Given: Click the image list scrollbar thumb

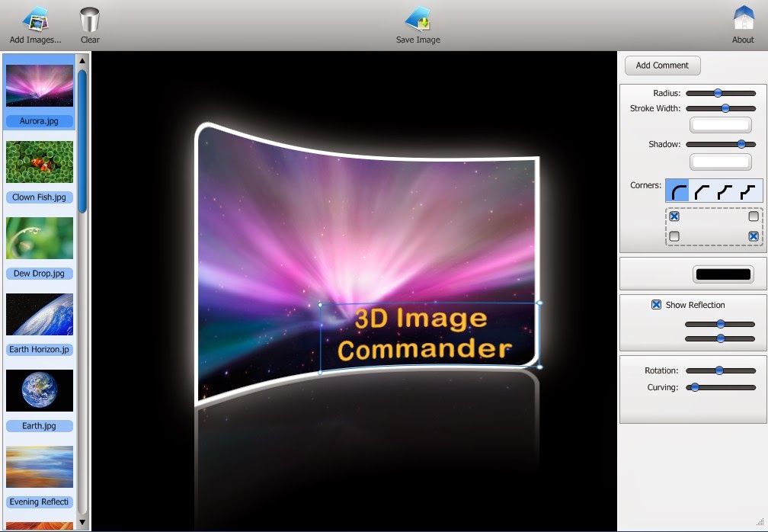Looking at the screenshot, I should pos(82,141).
